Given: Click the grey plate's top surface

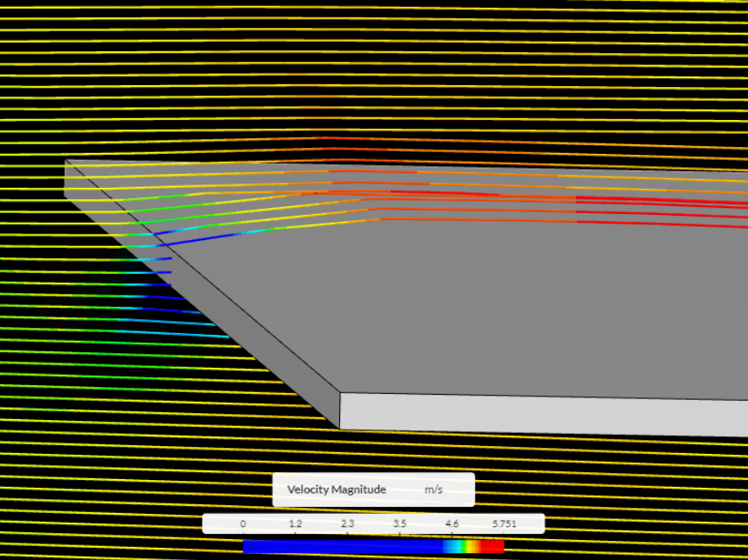Looking at the screenshot, I should (477, 305).
